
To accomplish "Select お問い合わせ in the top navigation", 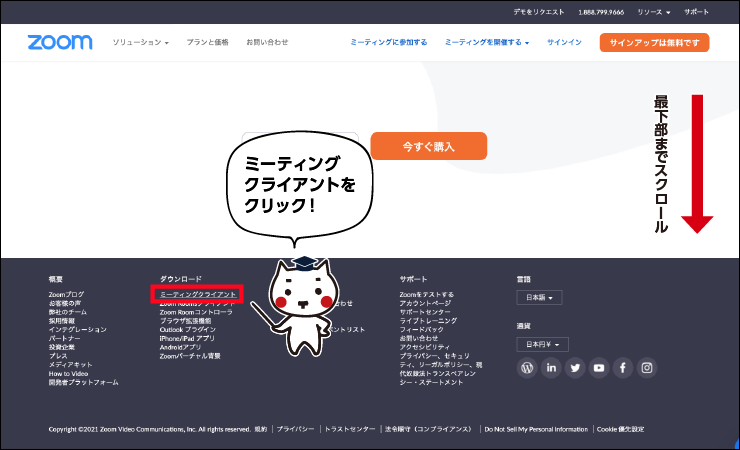I will (267, 42).
